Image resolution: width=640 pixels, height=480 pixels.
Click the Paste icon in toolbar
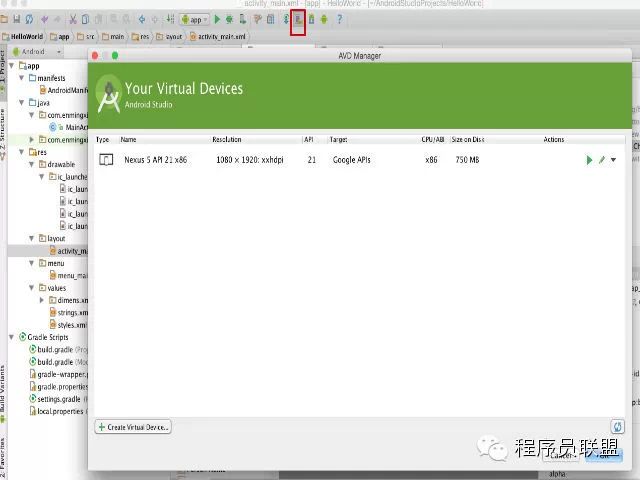[98, 19]
